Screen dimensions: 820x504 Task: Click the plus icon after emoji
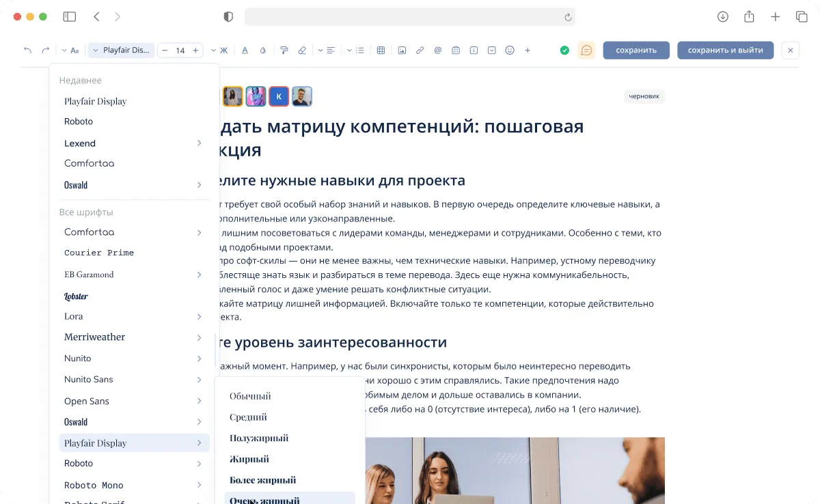tap(528, 50)
